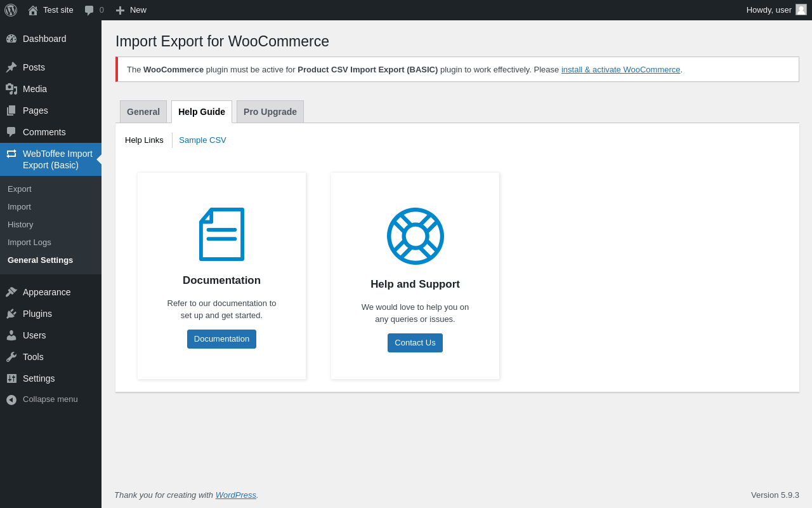
Task: Open the Tools menu
Action: tap(51, 357)
